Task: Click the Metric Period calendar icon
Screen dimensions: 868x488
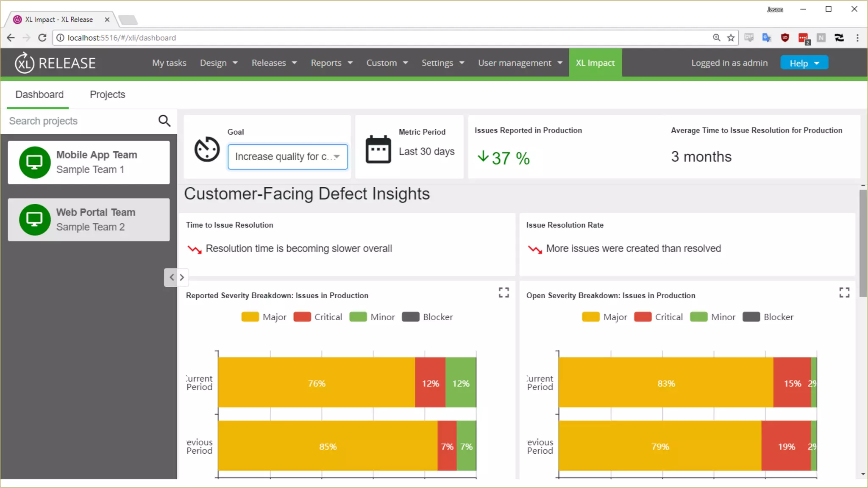Action: click(378, 149)
